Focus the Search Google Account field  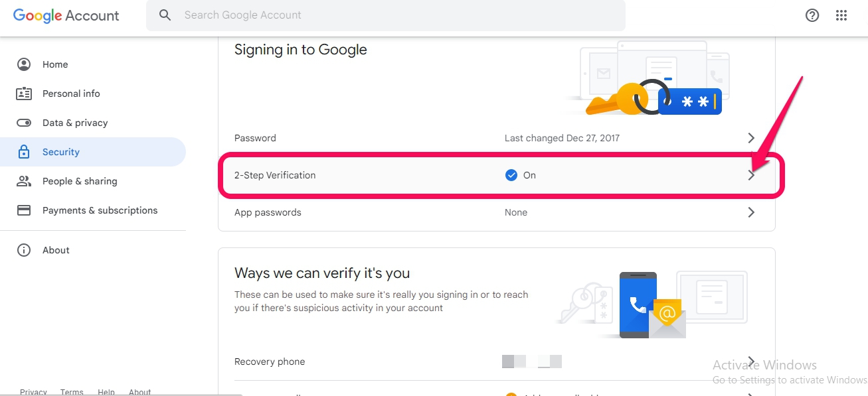[386, 15]
